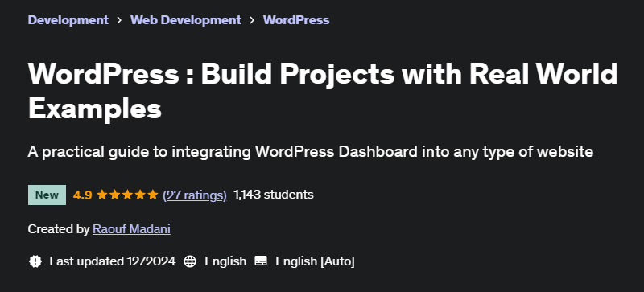
Task: Click the closed captions subtitle icon
Action: tap(261, 261)
